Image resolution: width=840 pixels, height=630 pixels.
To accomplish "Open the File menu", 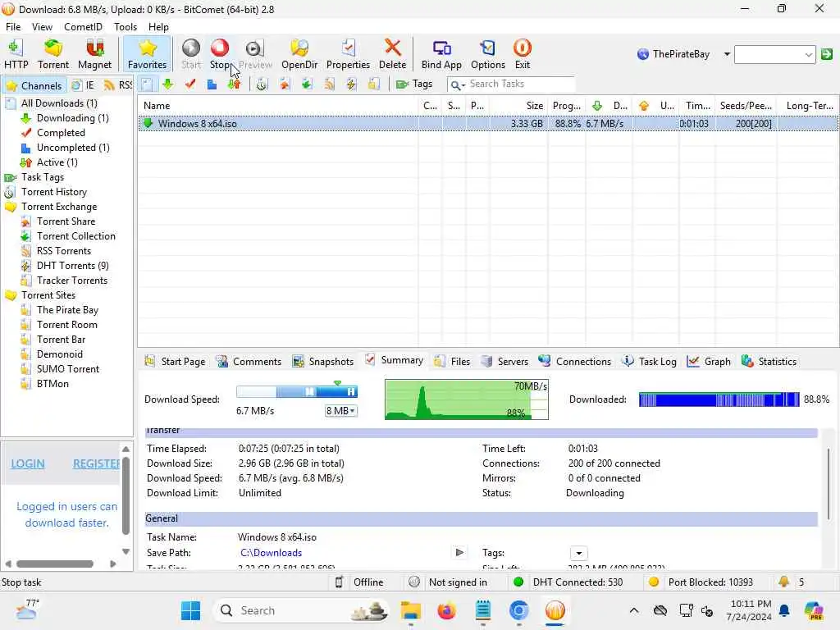I will point(13,27).
